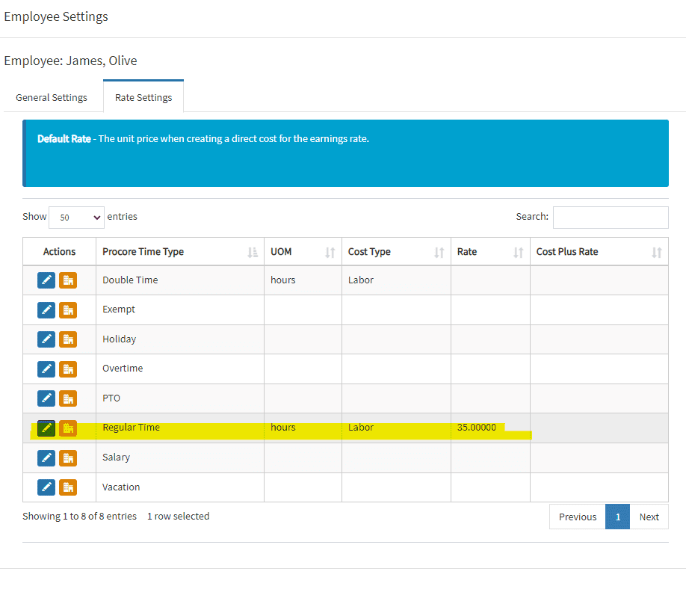Sort by Procore Time Type column
The image size is (686, 616).
pyautogui.click(x=179, y=252)
